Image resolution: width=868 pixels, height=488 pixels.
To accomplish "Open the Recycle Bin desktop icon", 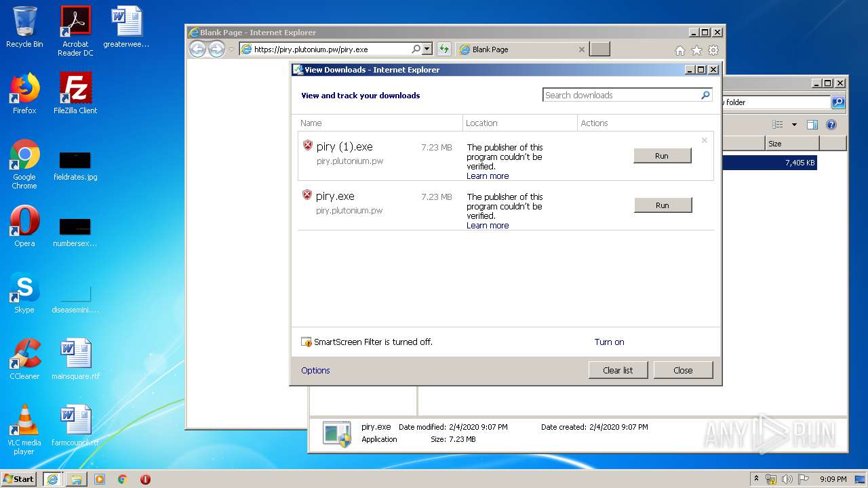I will [24, 27].
